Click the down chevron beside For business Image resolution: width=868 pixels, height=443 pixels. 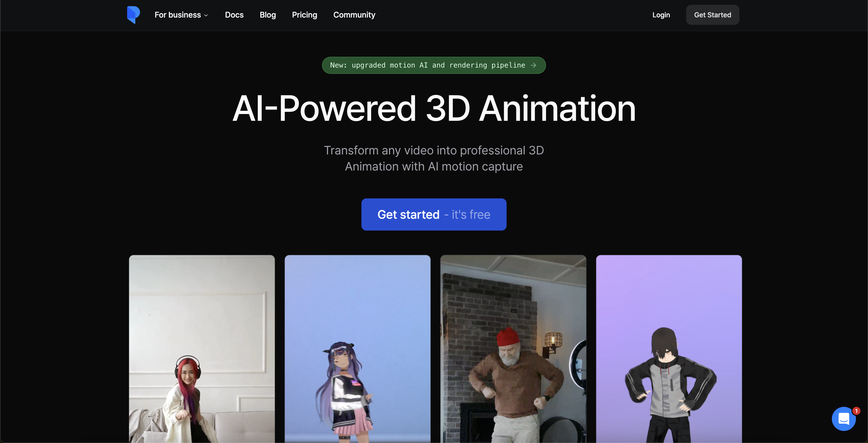(x=206, y=15)
